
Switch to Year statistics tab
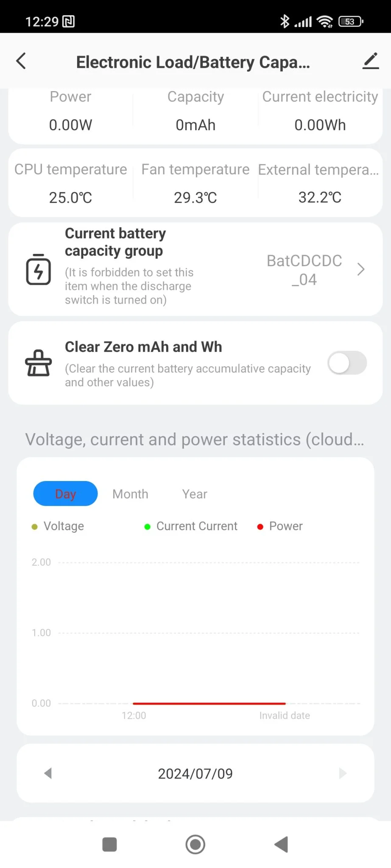point(195,494)
